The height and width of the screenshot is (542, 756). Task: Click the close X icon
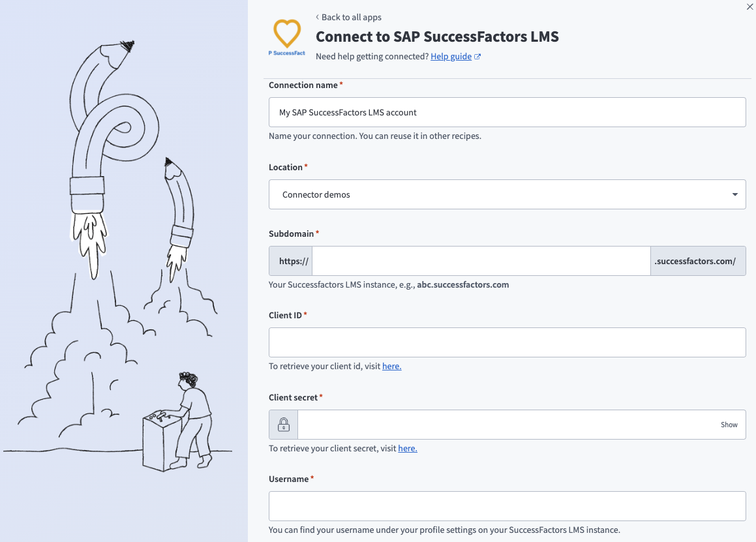[749, 7]
